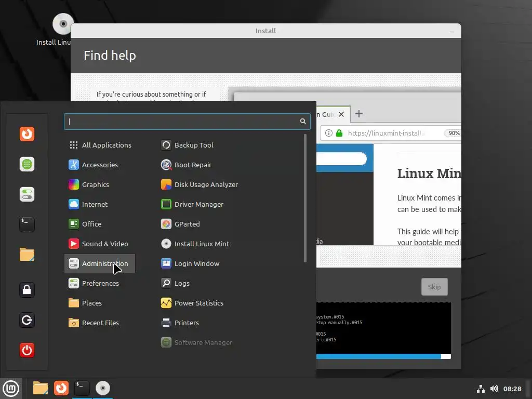Launch GParted partition editor
532x399 pixels.
[180, 224]
